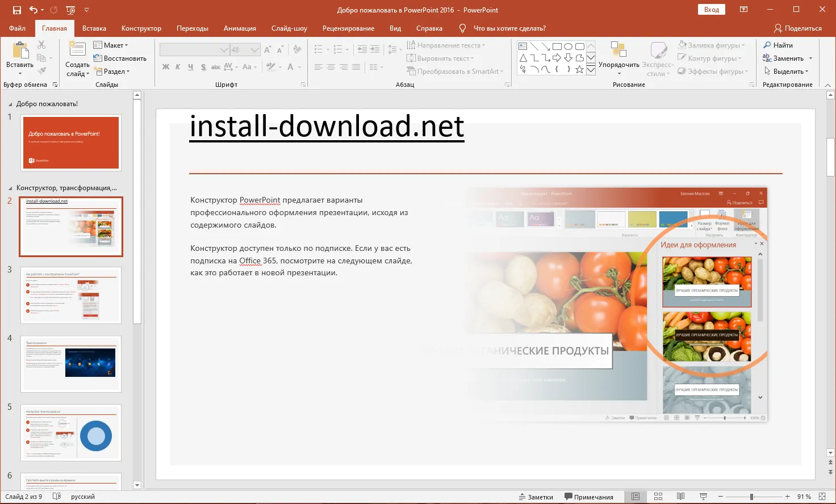Click the Undo arrow icon

click(34, 10)
